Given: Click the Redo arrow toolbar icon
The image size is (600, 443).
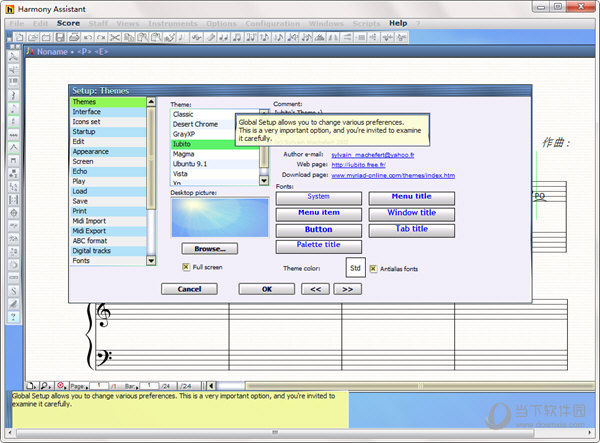Looking at the screenshot, I should [101, 37].
